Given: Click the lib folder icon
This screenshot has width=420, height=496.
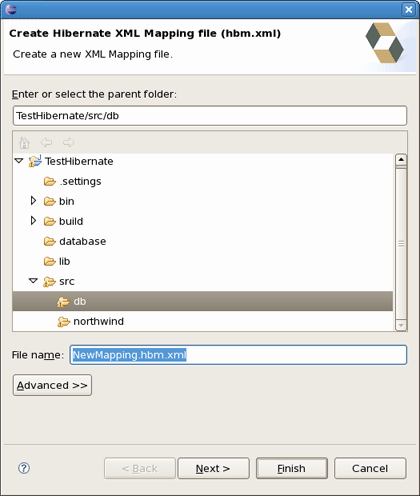Looking at the screenshot, I should 50,261.
